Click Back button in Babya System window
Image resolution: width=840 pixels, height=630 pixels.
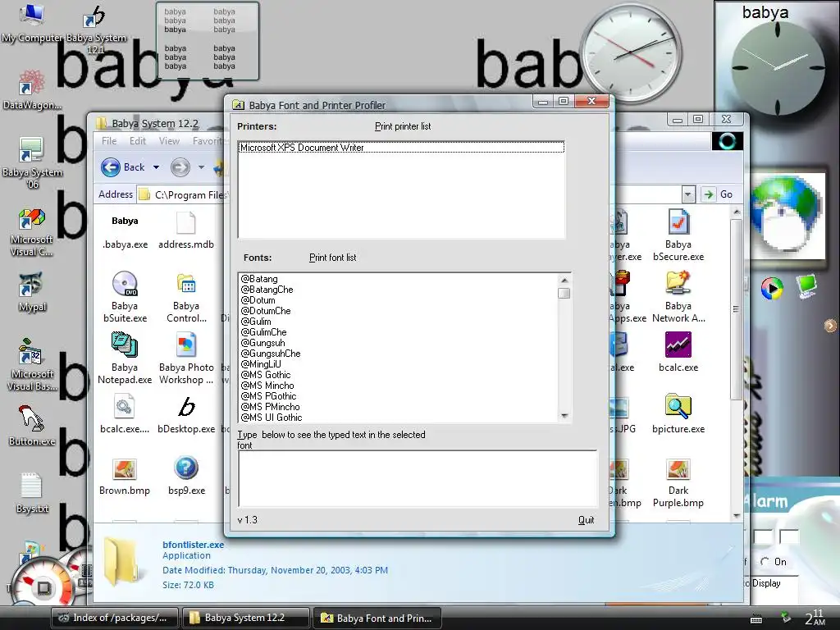tap(123, 167)
